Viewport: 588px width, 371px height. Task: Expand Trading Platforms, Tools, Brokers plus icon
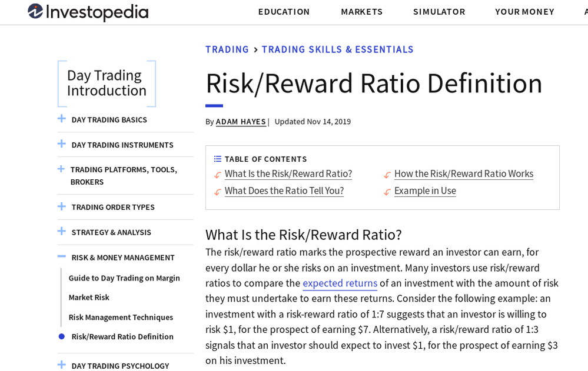(x=61, y=169)
